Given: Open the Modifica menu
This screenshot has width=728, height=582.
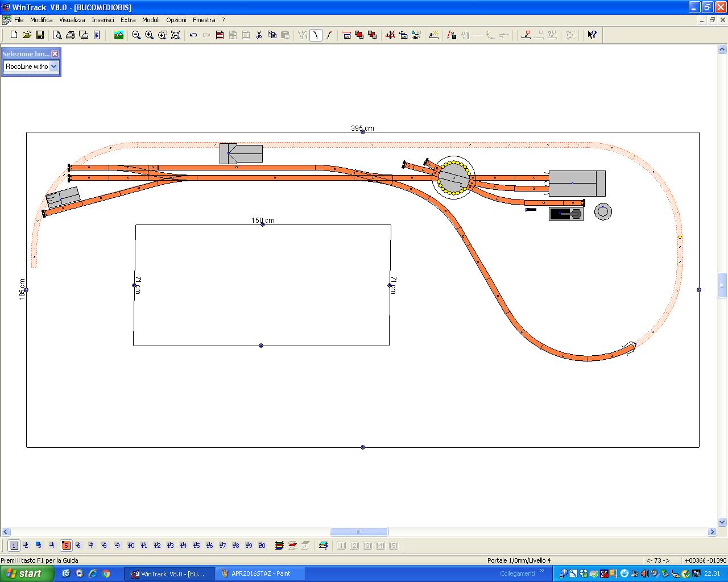Looking at the screenshot, I should click(x=41, y=20).
